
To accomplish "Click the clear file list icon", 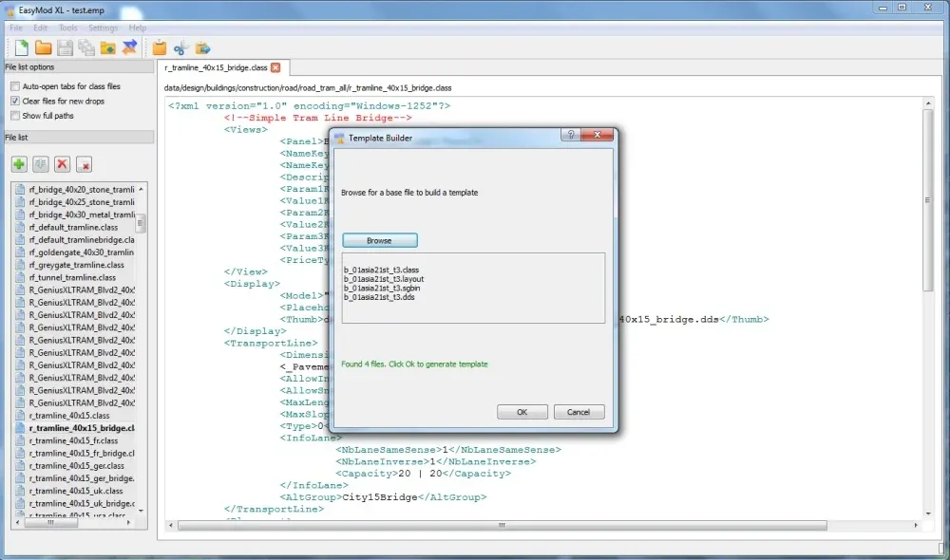I will [84, 164].
